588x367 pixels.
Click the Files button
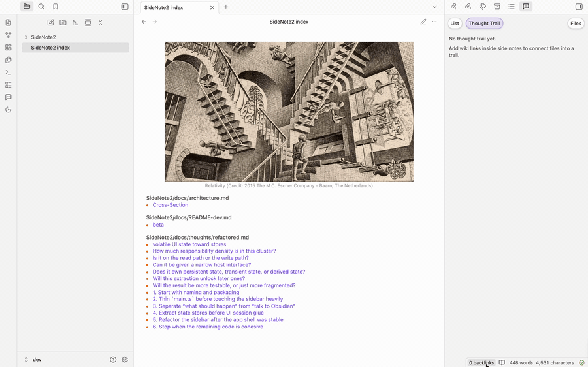click(x=576, y=24)
